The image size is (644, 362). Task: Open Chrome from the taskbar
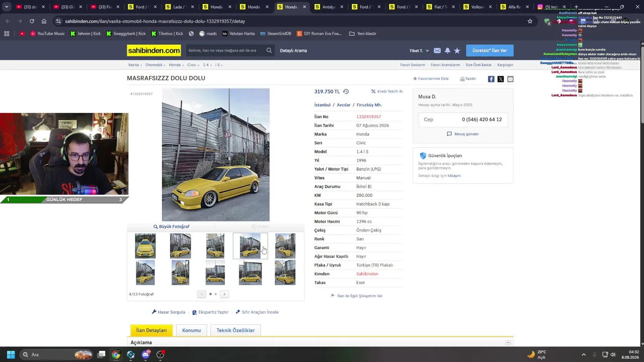coord(116,354)
